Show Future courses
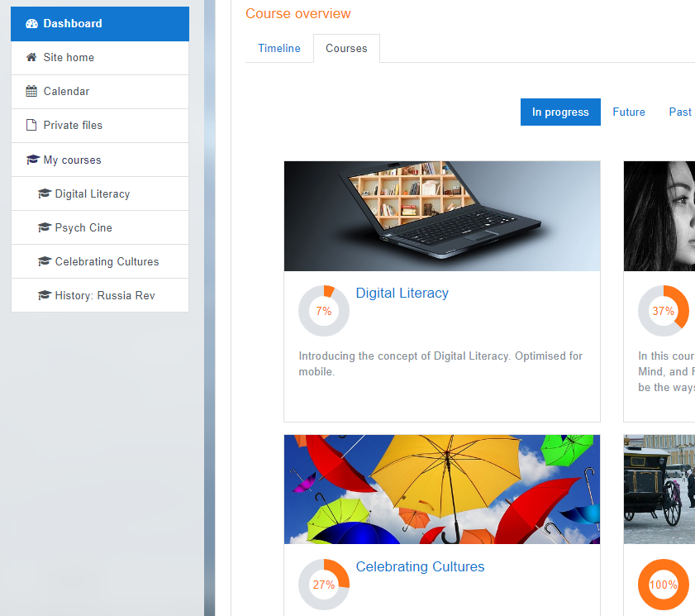 pos(629,112)
